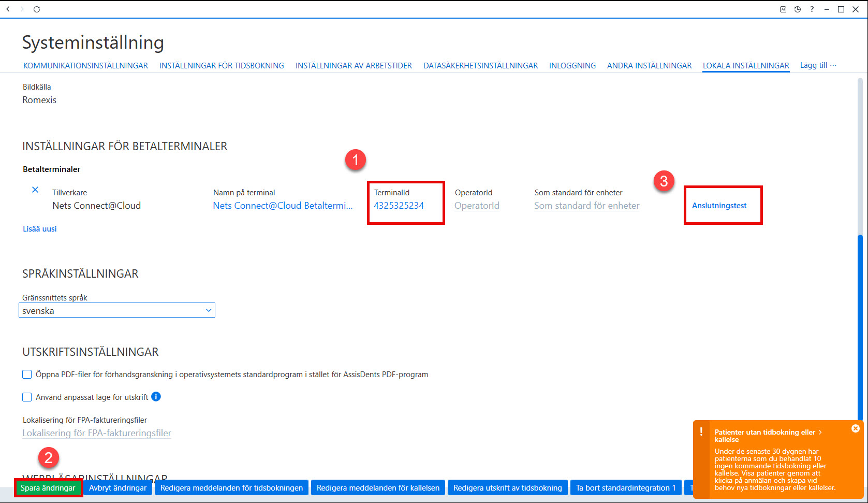Remove the Nets Connect@Cloud terminal with X icon

tap(35, 190)
